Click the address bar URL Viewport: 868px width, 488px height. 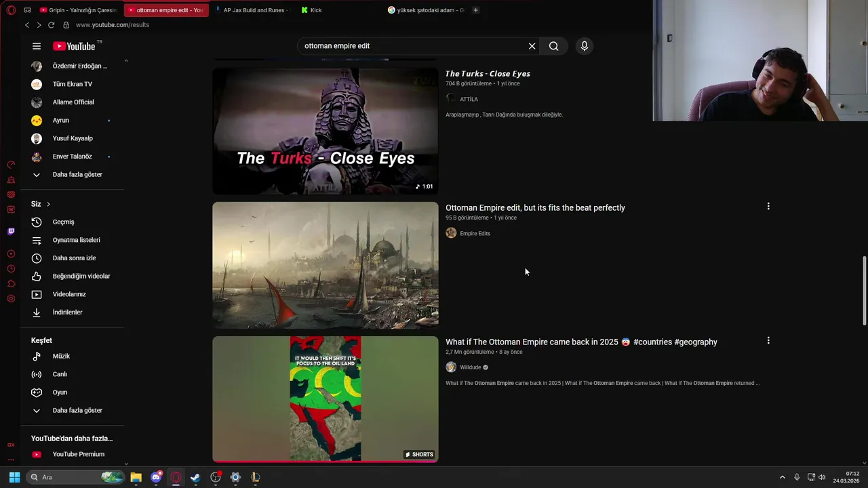click(113, 25)
